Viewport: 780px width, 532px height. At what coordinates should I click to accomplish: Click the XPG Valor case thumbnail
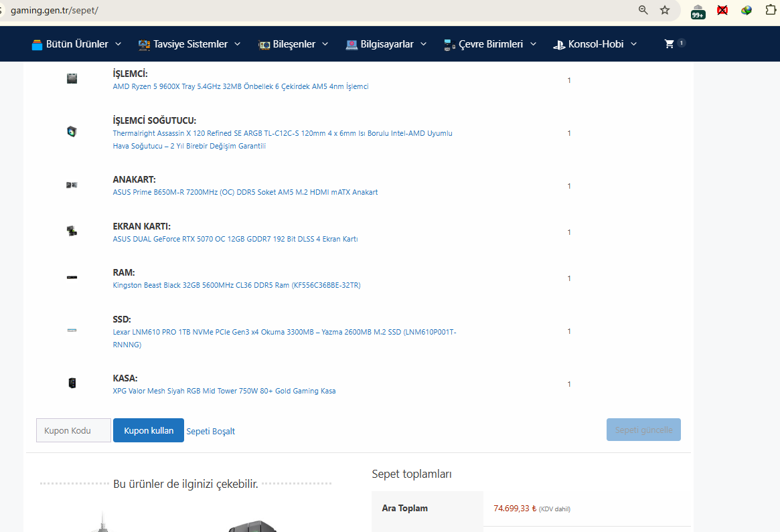point(72,383)
